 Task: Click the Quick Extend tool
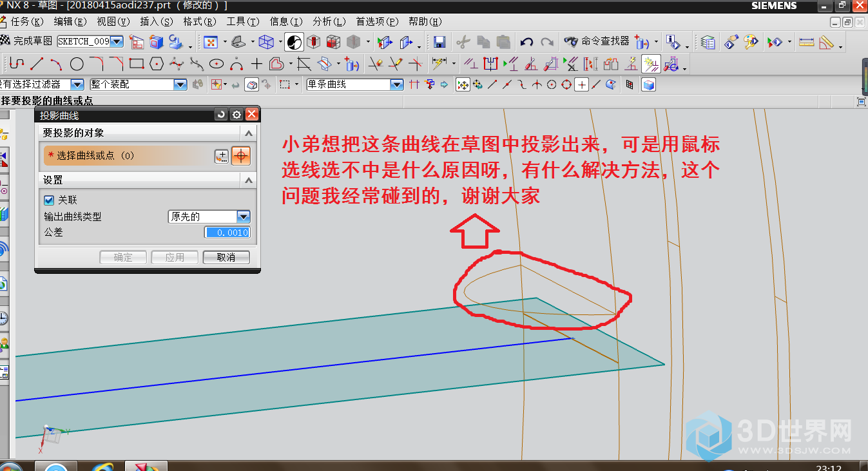(x=395, y=64)
